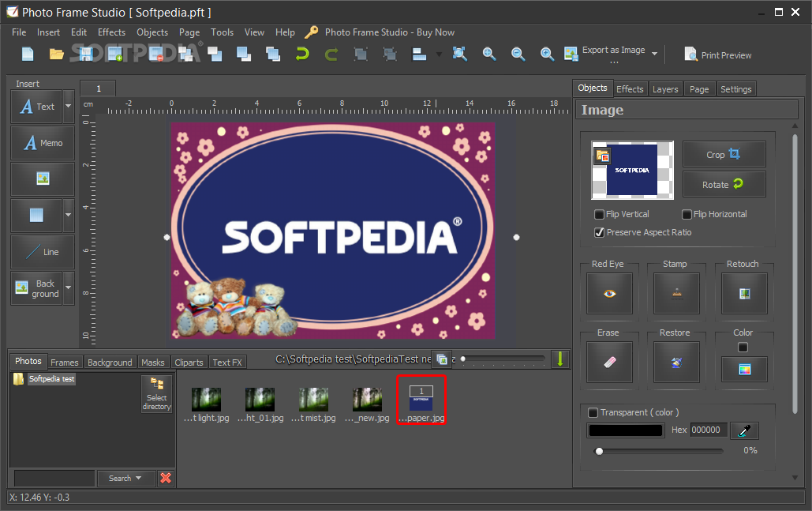Click the Restore tool icon
812x511 pixels.
pyautogui.click(x=676, y=362)
